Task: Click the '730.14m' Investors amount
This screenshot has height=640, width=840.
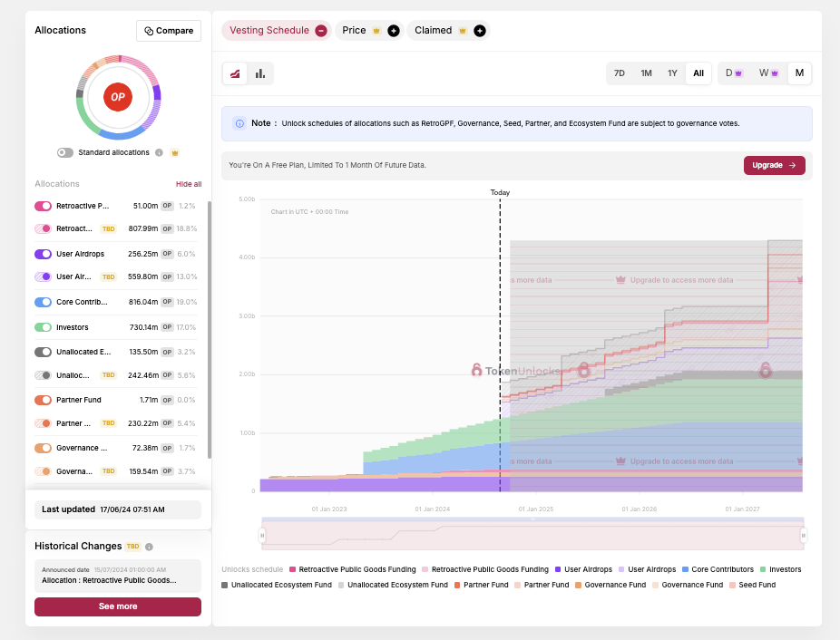Action: [x=143, y=327]
